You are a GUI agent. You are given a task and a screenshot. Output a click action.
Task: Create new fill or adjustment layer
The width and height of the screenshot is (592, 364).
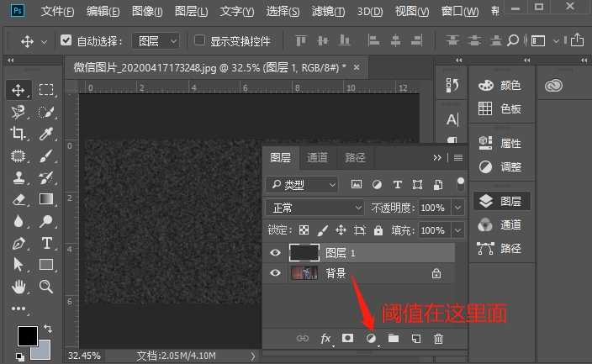[x=370, y=339]
